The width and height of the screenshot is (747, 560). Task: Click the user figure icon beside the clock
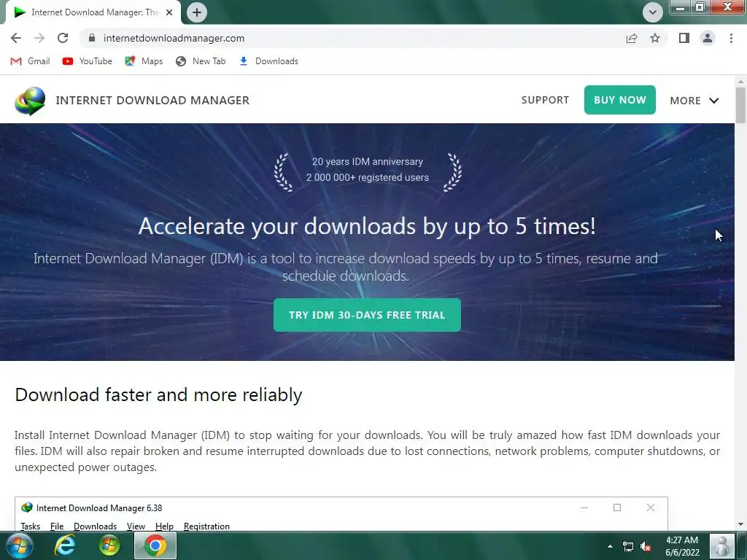click(x=721, y=545)
